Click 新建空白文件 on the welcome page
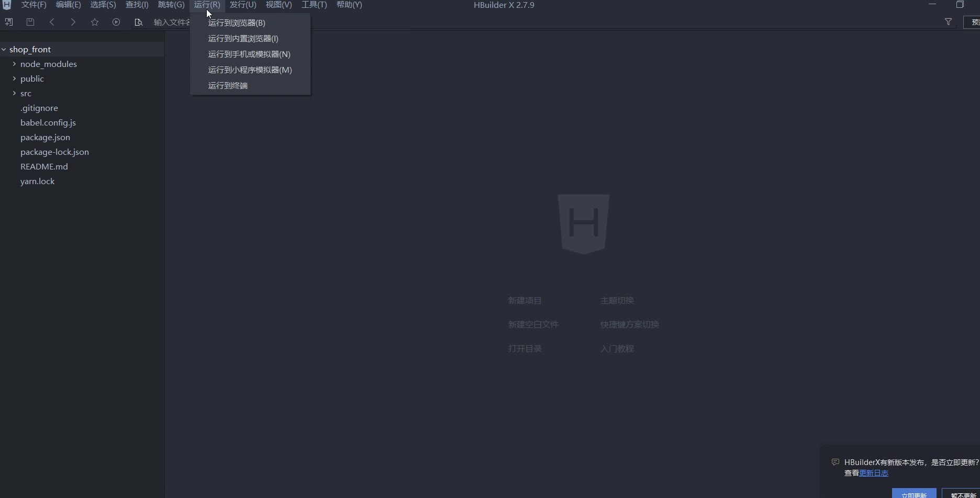The image size is (980, 498). click(x=533, y=325)
